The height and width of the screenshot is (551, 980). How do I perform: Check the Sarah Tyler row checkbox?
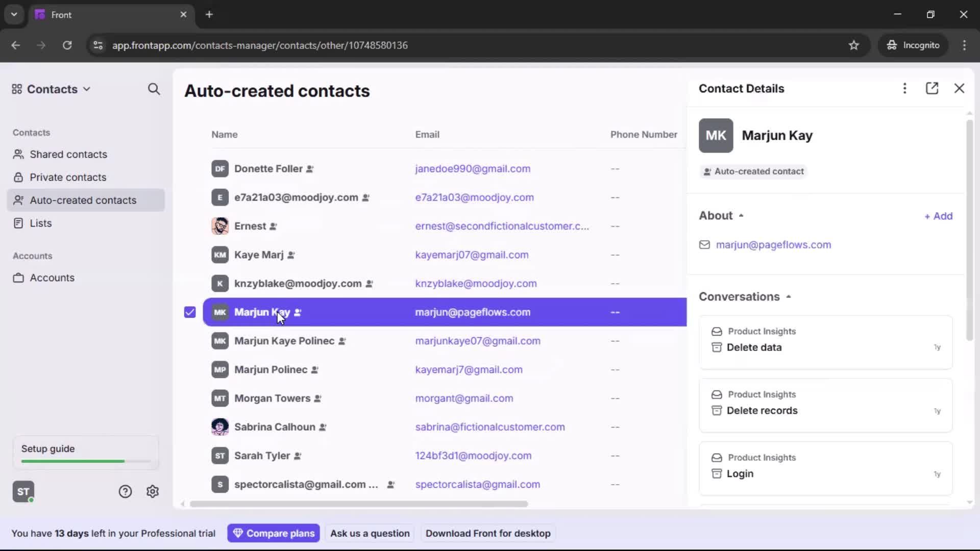pos(189,456)
